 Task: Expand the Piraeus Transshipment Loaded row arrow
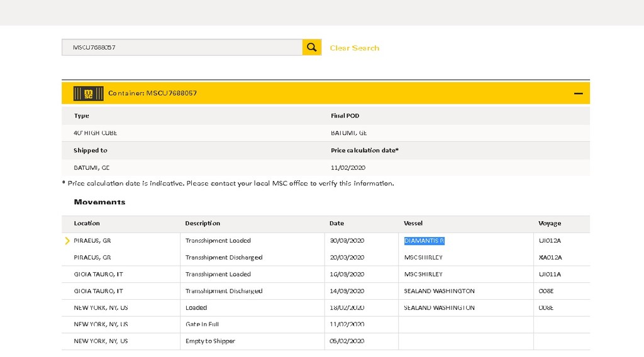coord(67,241)
